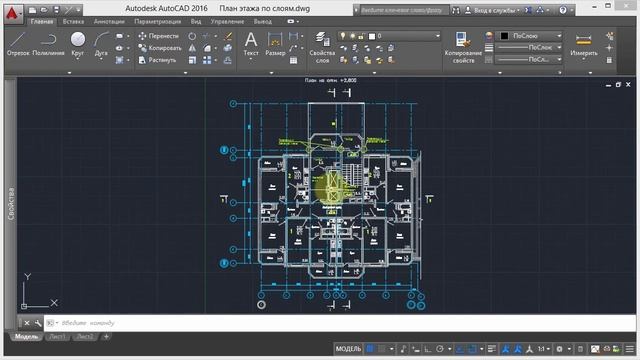Switch to the Аннотации ribbon tab

pos(109,21)
